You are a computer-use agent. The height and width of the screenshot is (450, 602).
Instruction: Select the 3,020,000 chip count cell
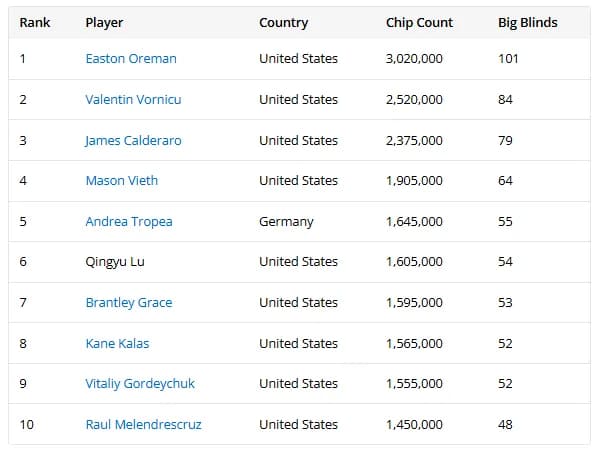(x=414, y=59)
